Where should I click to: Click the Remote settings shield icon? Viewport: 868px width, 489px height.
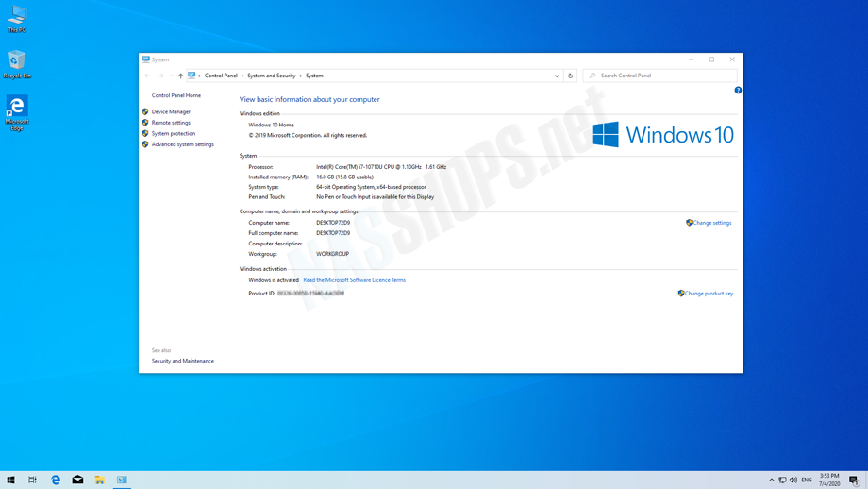[145, 123]
